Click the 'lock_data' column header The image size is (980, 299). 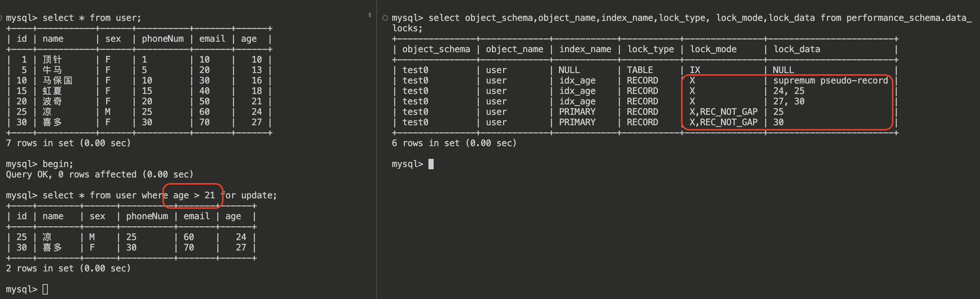797,49
